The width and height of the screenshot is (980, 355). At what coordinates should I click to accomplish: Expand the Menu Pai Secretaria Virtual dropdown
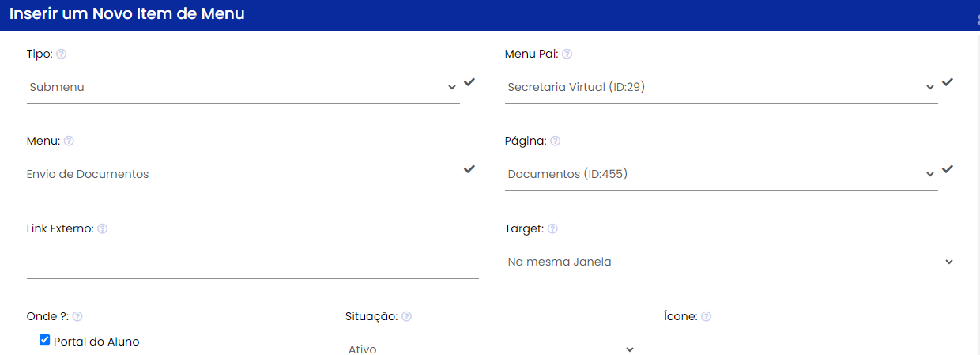click(721, 87)
